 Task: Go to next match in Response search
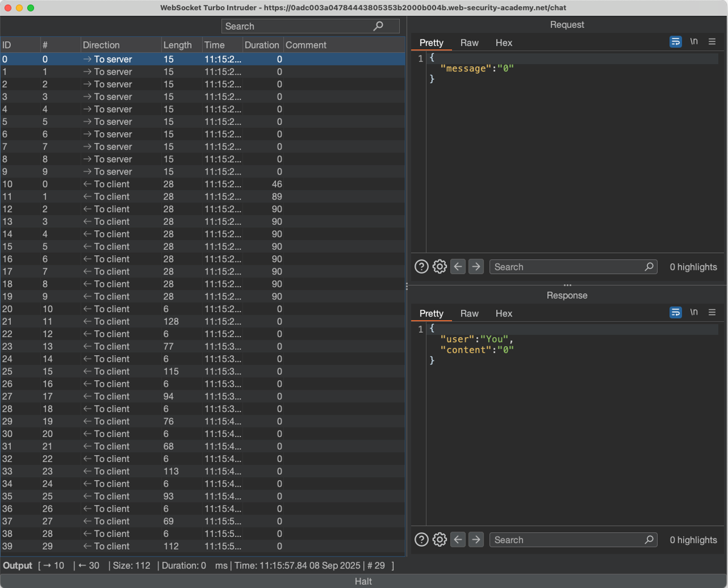pos(476,540)
